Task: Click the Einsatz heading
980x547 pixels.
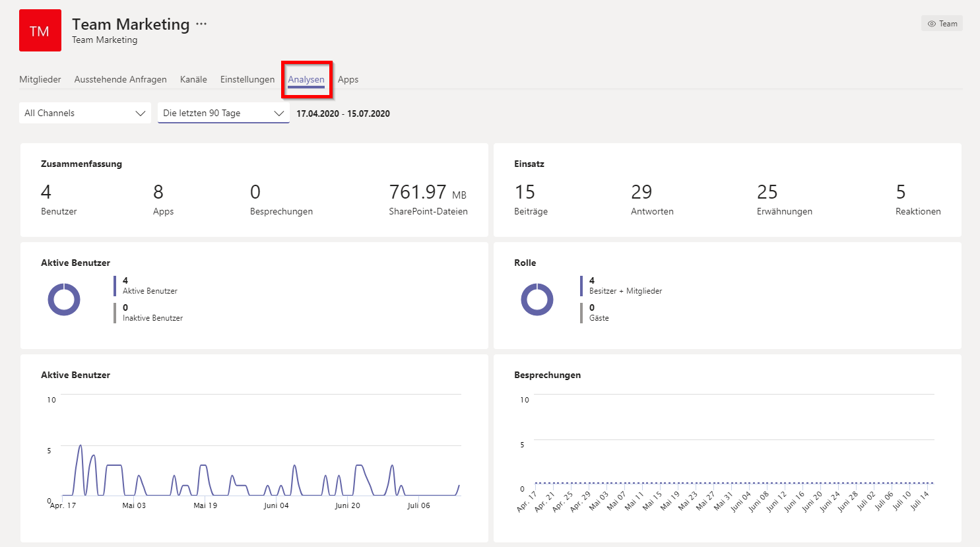Action: click(x=529, y=164)
